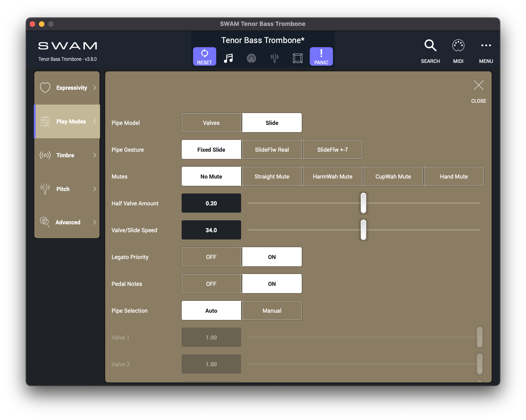526x420 pixels.
Task: Click the Half Valve Amount slider handle
Action: pos(363,203)
